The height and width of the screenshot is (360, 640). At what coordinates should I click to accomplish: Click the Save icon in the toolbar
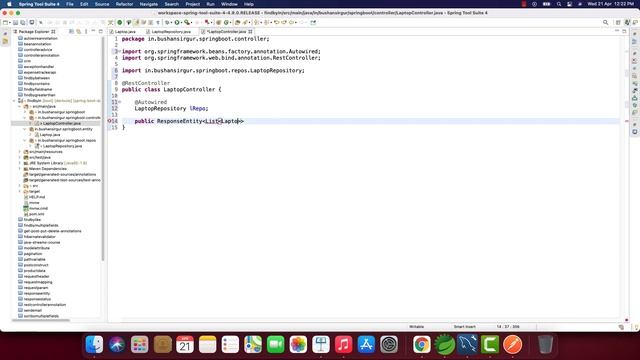click(x=16, y=22)
